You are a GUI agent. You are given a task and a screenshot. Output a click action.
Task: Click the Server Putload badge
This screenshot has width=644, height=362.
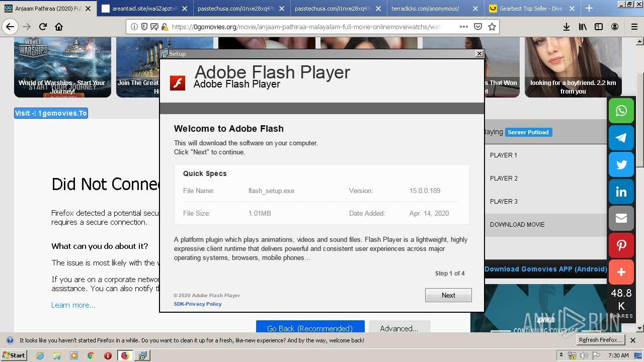[528, 132]
